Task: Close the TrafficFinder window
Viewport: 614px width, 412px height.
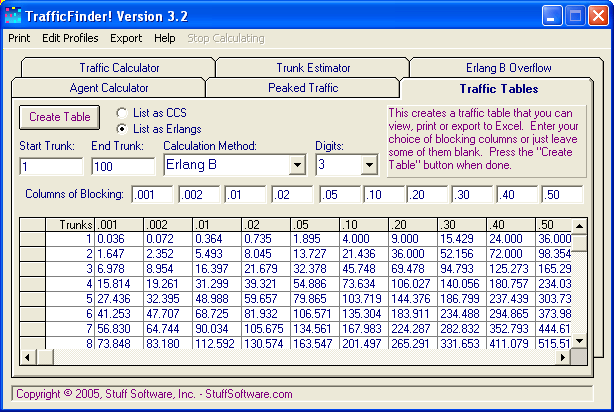Action: (x=598, y=16)
